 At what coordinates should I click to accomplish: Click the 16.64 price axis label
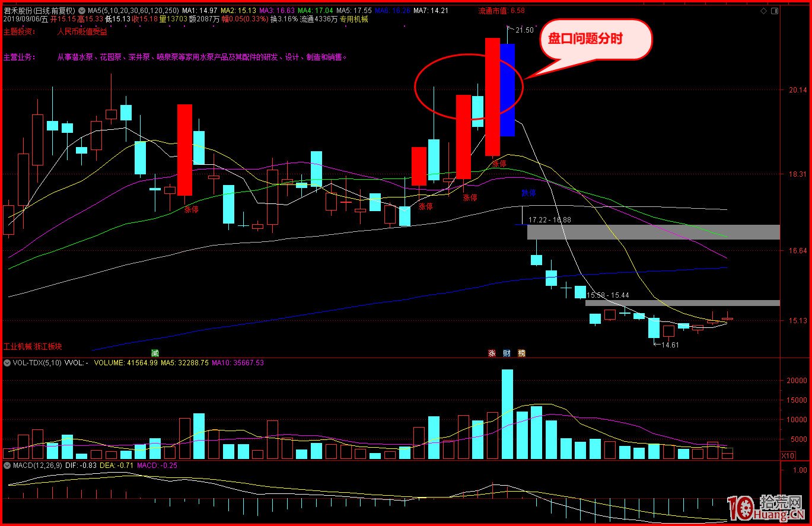coord(798,251)
